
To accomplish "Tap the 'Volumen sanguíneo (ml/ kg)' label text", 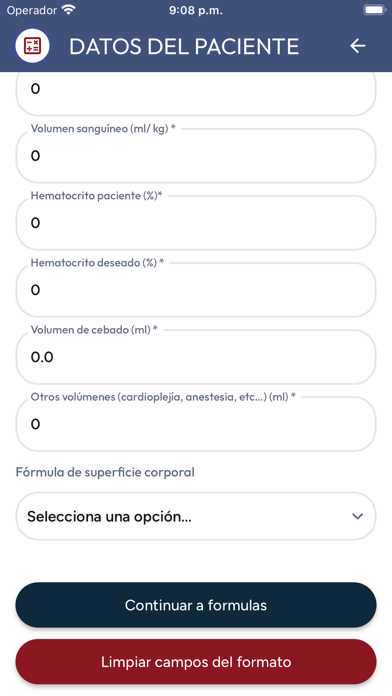I will tap(103, 129).
